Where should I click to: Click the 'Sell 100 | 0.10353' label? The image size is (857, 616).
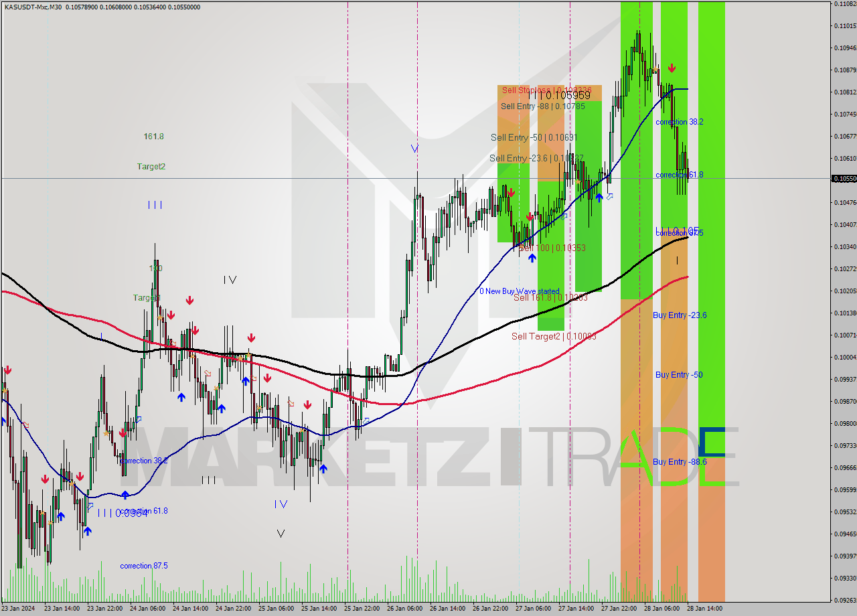pyautogui.click(x=552, y=248)
